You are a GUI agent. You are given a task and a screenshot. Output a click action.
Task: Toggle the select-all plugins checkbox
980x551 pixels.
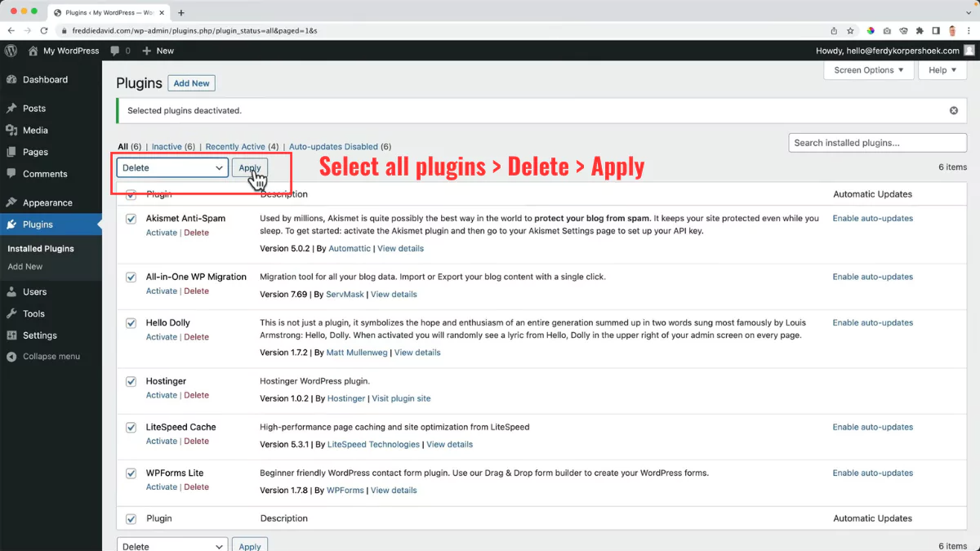click(131, 194)
